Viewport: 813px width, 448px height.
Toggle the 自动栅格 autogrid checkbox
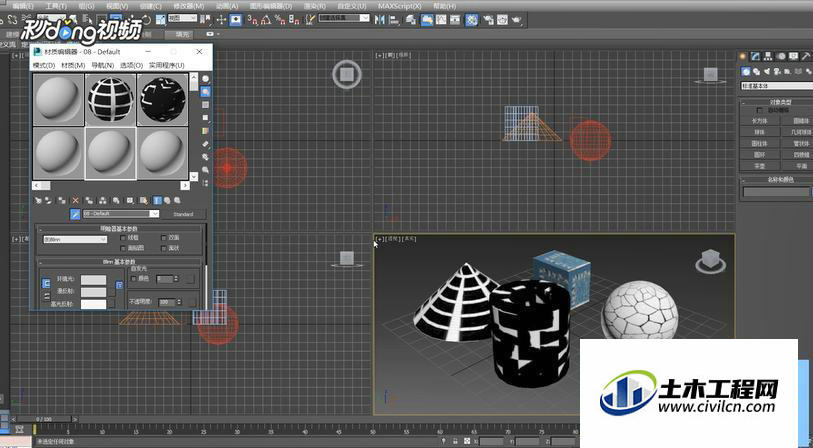[760, 110]
